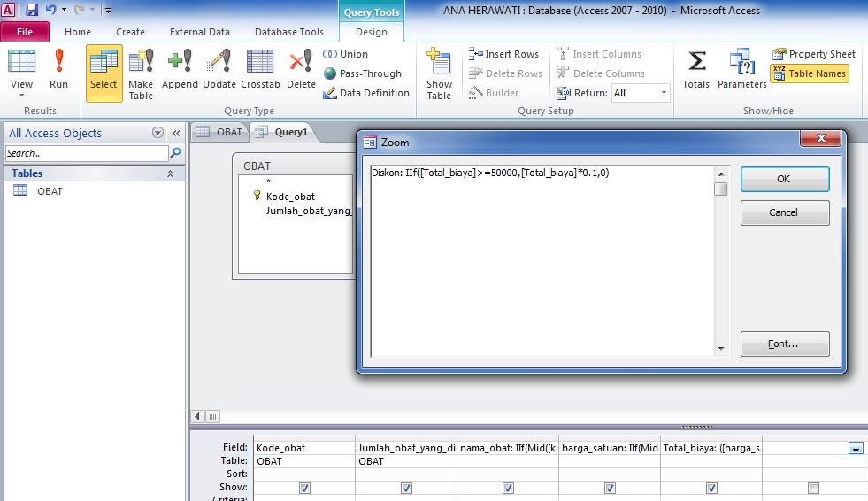Click Insert Columns in Query Setup
The height and width of the screenshot is (501, 868).
(599, 54)
